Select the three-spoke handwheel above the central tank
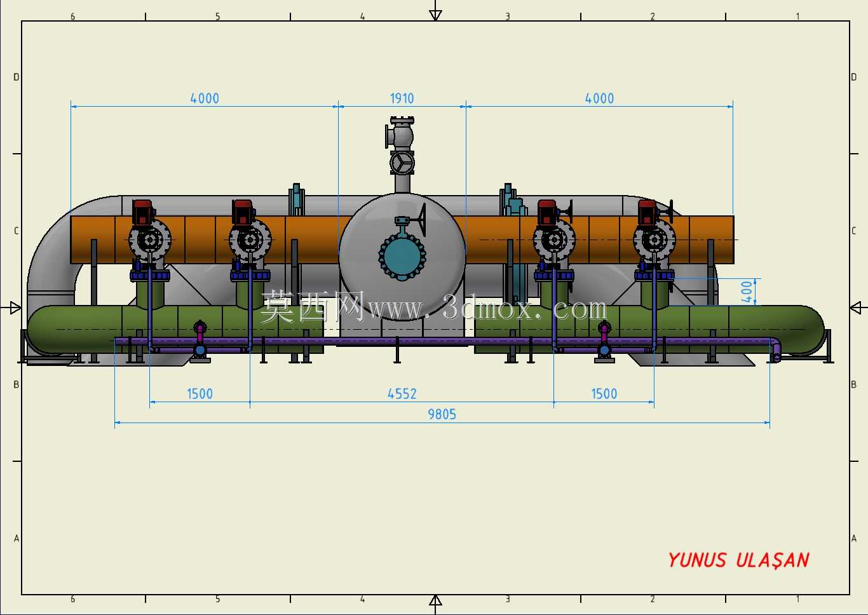 402,163
